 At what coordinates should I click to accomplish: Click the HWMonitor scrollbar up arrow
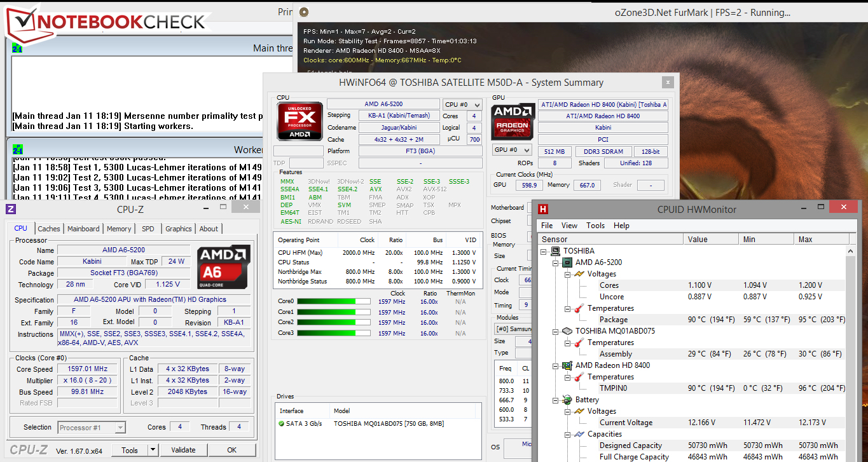tap(852, 251)
